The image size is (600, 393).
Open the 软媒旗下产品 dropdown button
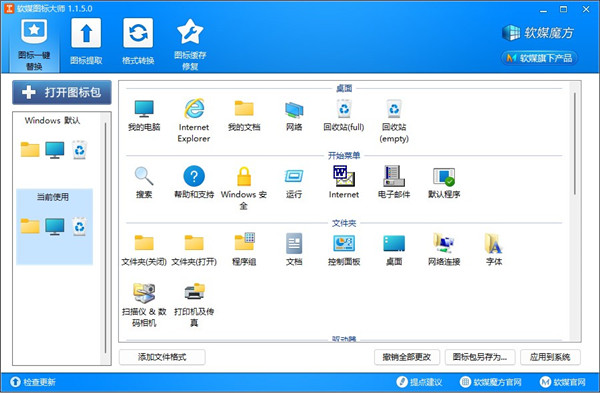[540, 58]
